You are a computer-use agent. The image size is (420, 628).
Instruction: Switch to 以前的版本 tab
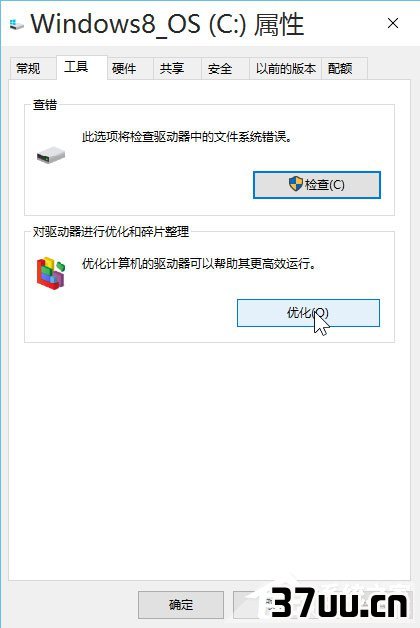point(285,68)
